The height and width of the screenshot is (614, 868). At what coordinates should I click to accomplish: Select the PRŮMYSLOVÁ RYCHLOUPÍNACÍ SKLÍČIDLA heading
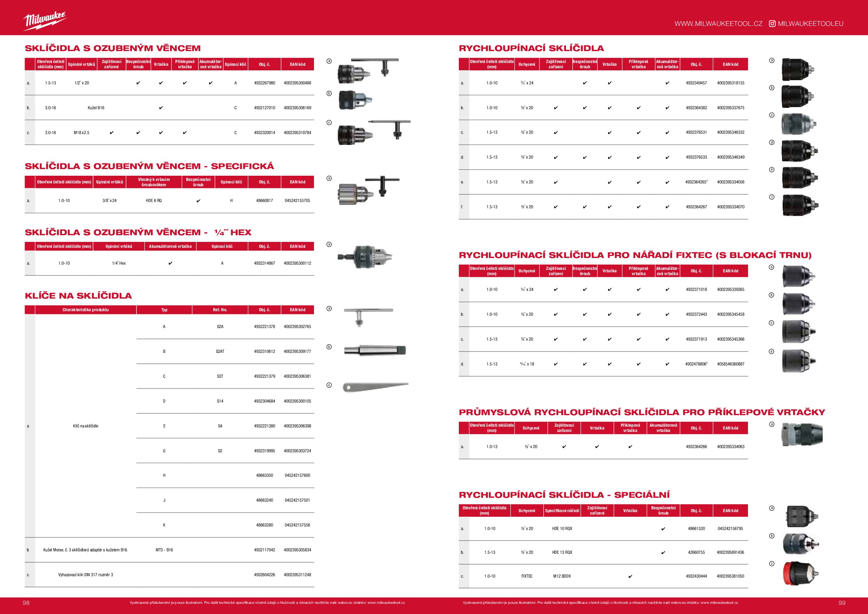[x=642, y=412]
